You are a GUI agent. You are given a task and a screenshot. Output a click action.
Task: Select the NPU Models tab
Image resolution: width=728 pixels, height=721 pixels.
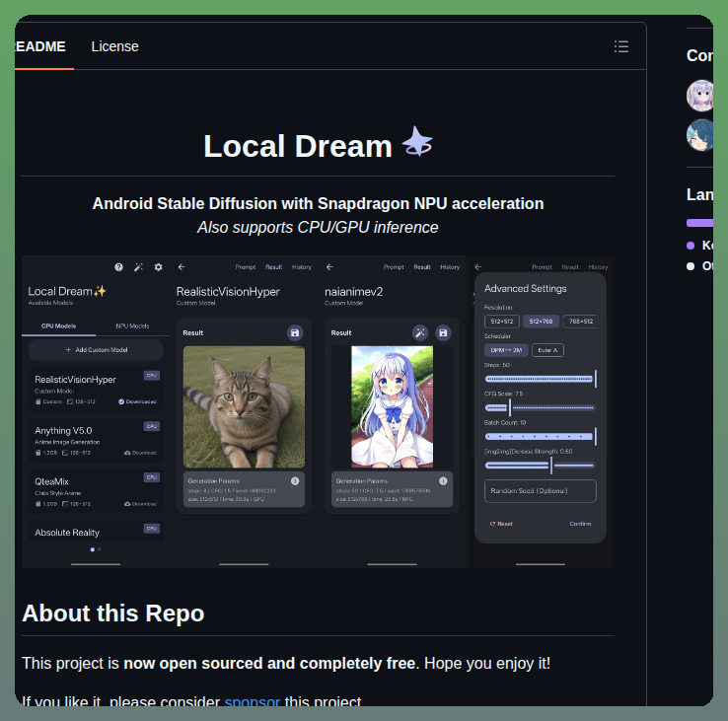click(x=132, y=325)
